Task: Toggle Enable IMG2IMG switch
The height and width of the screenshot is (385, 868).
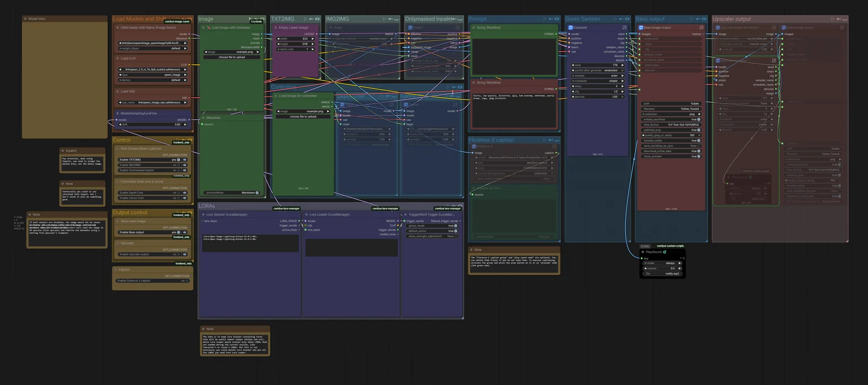Action: [x=179, y=165]
